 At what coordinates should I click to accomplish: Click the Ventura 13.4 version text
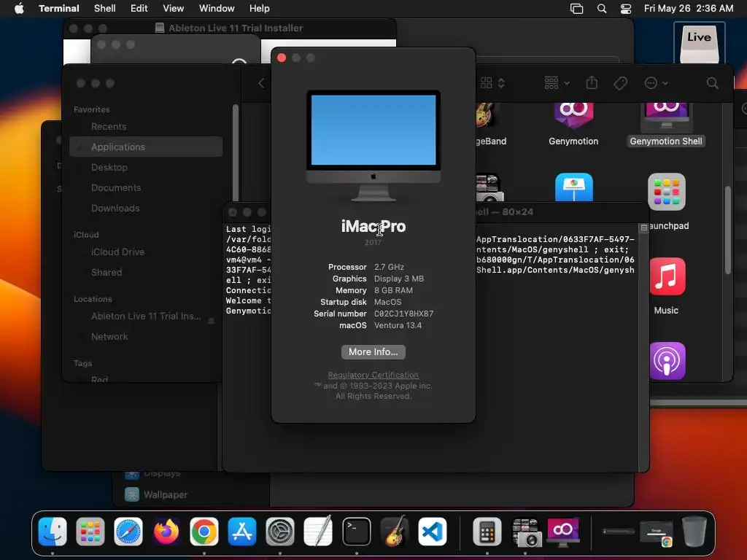coord(398,326)
